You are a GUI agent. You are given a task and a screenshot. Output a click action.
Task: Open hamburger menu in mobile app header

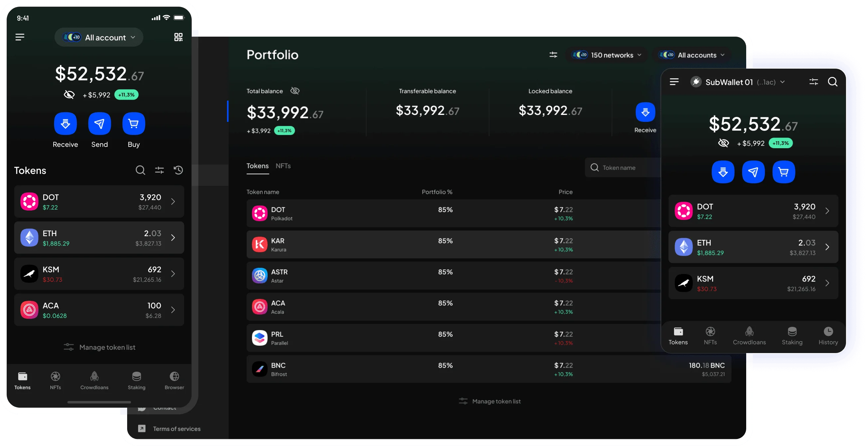pos(20,37)
